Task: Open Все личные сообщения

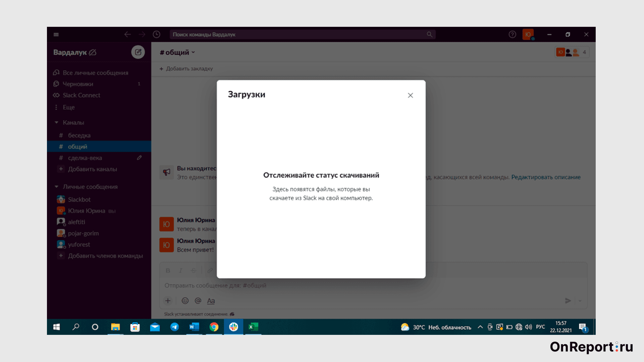Action: pos(95,73)
